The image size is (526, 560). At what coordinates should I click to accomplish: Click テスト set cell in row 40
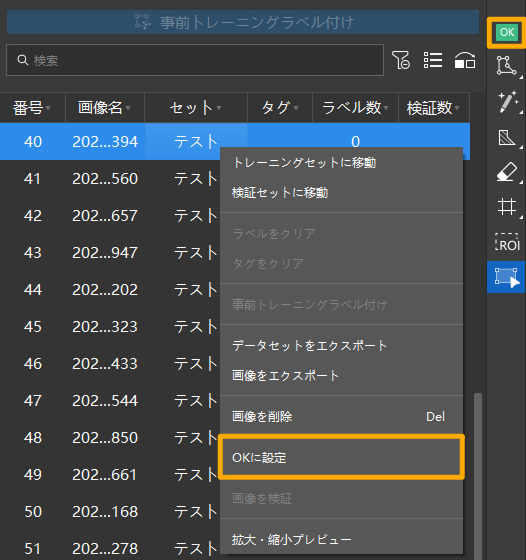[196, 142]
